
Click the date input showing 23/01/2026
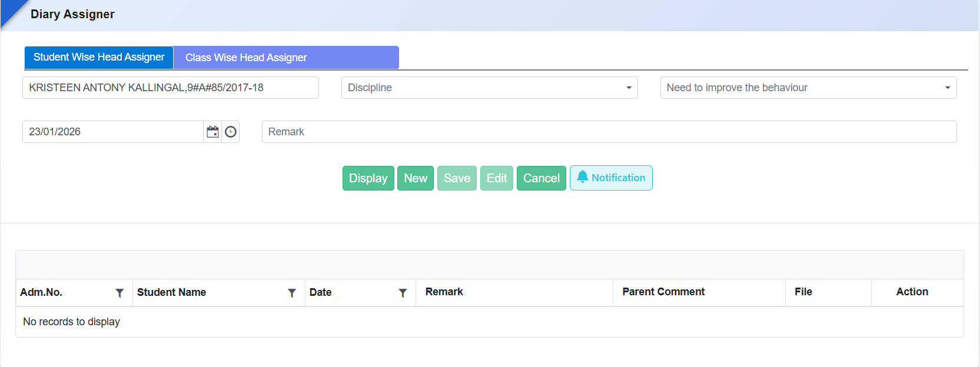(112, 132)
